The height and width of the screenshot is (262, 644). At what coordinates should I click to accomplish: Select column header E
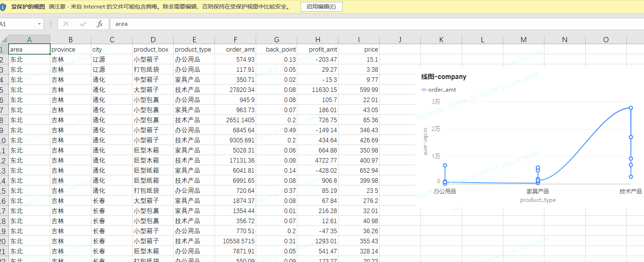click(x=194, y=40)
